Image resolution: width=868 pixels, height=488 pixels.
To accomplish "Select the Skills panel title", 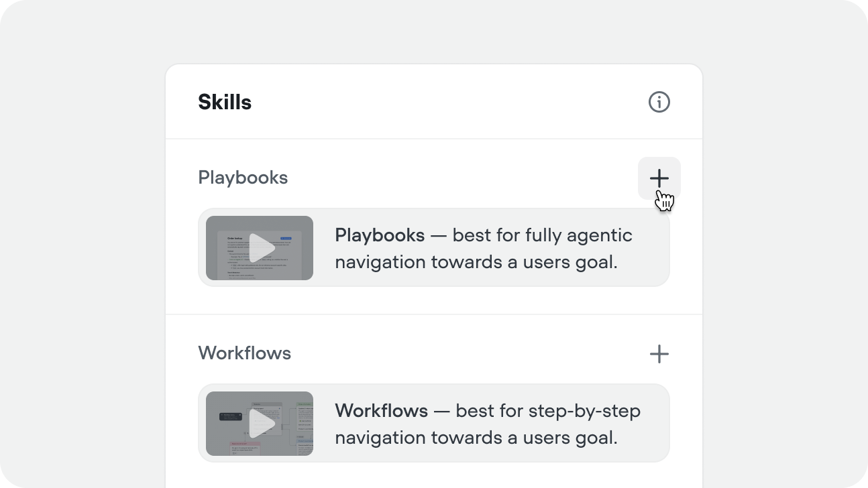I will point(224,102).
